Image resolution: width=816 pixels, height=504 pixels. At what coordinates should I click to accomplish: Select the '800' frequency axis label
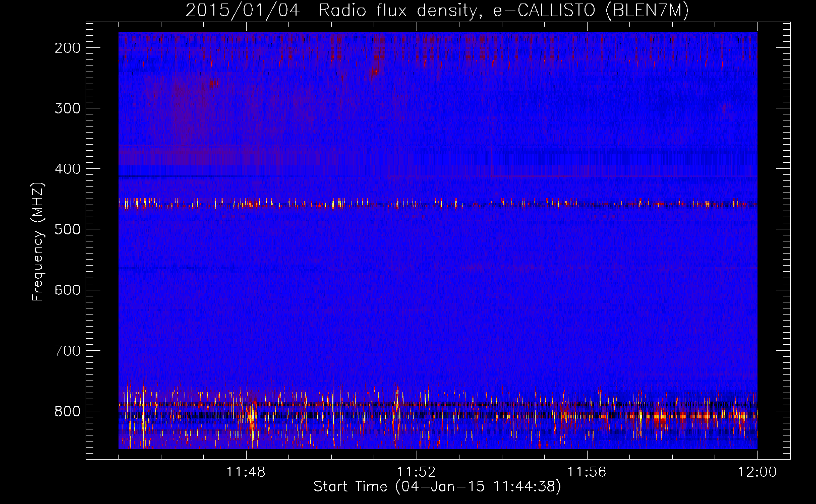tap(67, 411)
